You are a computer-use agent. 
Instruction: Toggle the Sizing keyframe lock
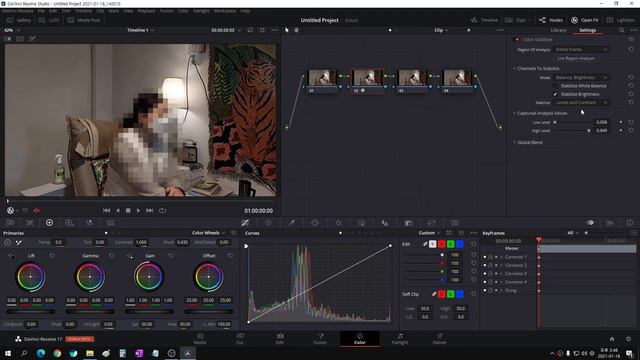coord(491,290)
